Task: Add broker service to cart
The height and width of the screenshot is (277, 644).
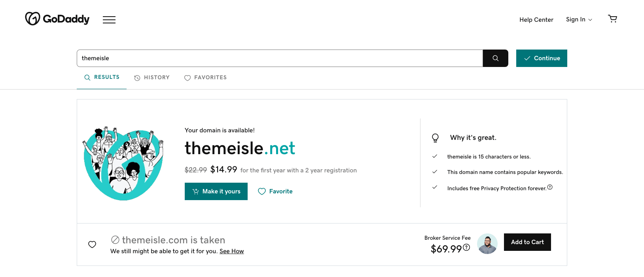Action: point(527,242)
